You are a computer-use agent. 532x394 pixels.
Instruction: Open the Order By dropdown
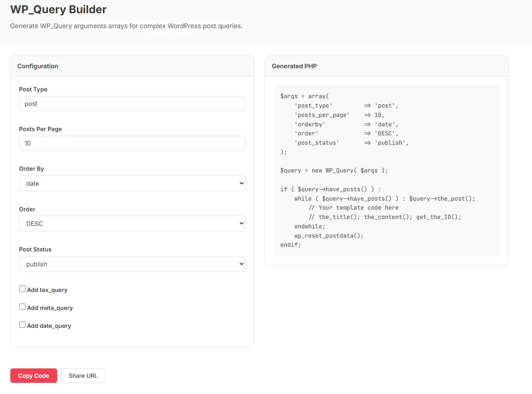[132, 184]
